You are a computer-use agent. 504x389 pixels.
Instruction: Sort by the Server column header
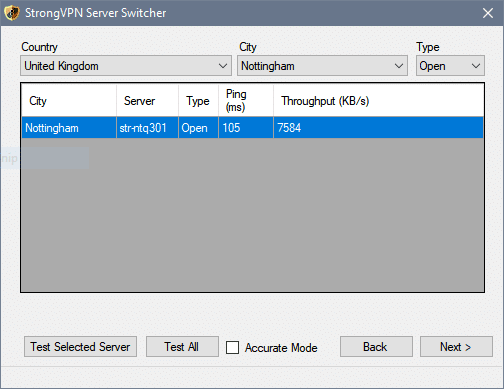tap(147, 101)
